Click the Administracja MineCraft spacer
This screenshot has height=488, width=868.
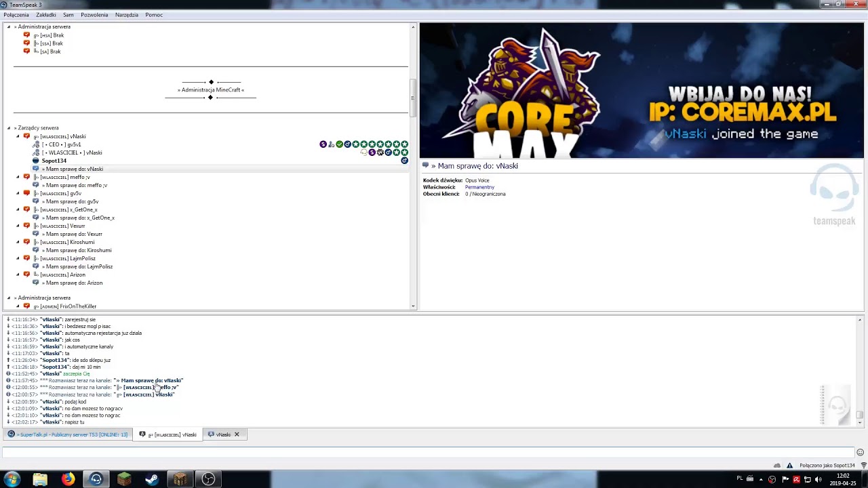(210, 90)
